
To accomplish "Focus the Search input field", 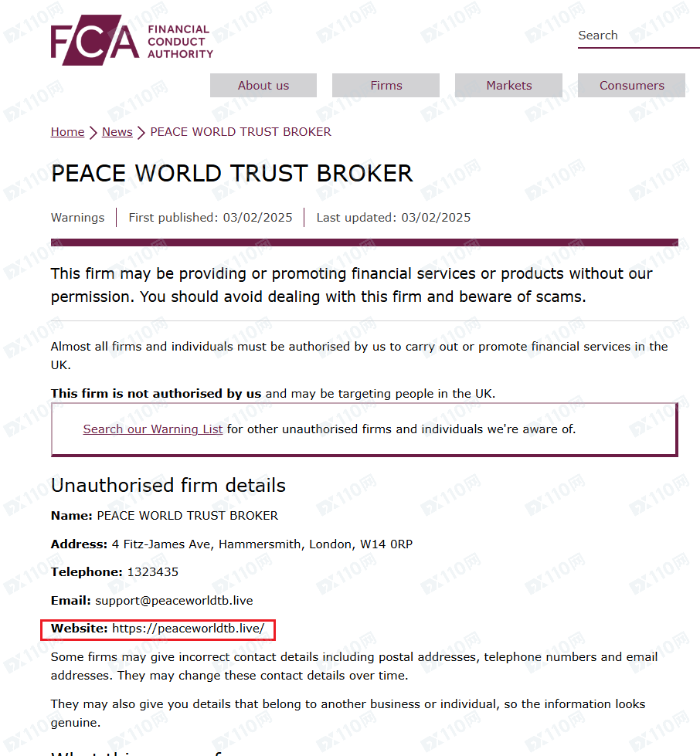I will pyautogui.click(x=637, y=36).
